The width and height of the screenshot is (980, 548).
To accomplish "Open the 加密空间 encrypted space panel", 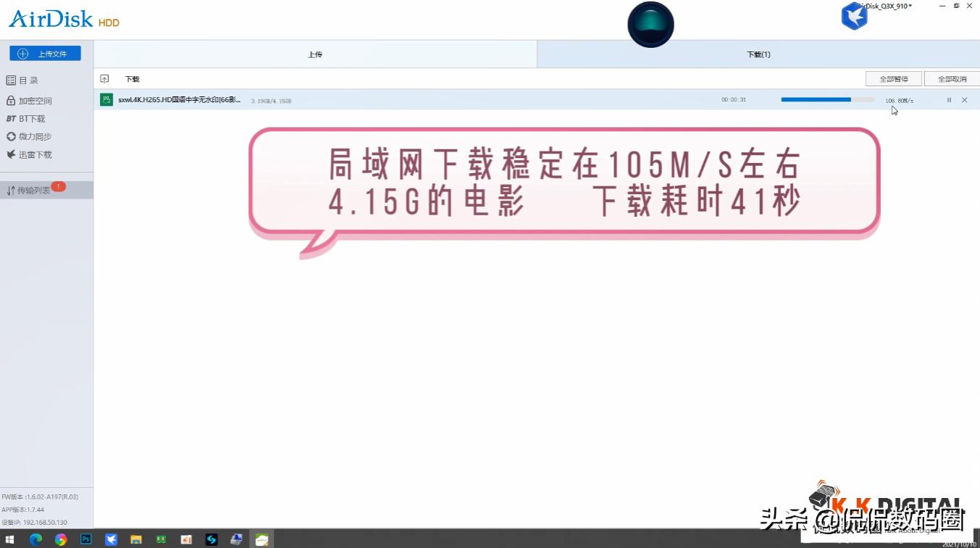I will point(33,100).
